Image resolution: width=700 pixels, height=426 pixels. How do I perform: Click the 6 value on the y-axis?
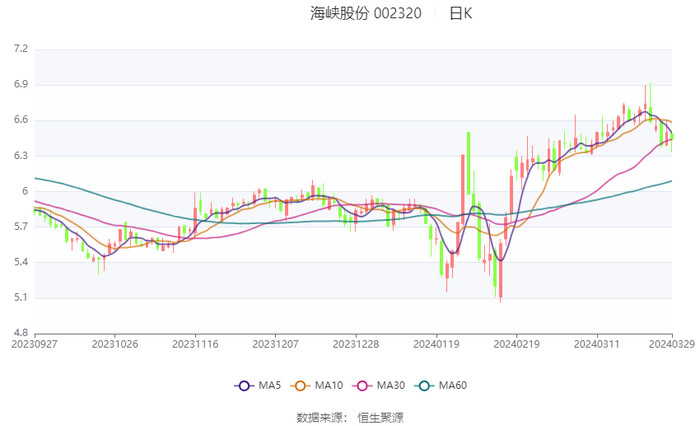25,191
